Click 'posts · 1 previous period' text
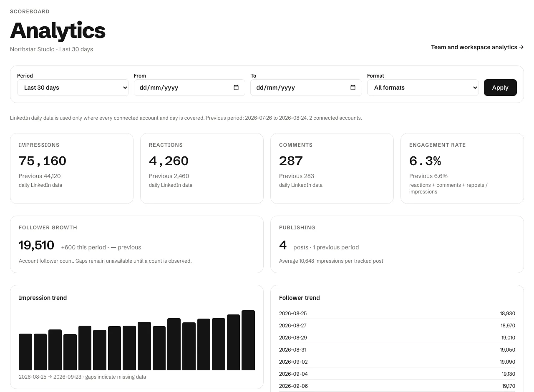This screenshot has width=534, height=392. 326,247
